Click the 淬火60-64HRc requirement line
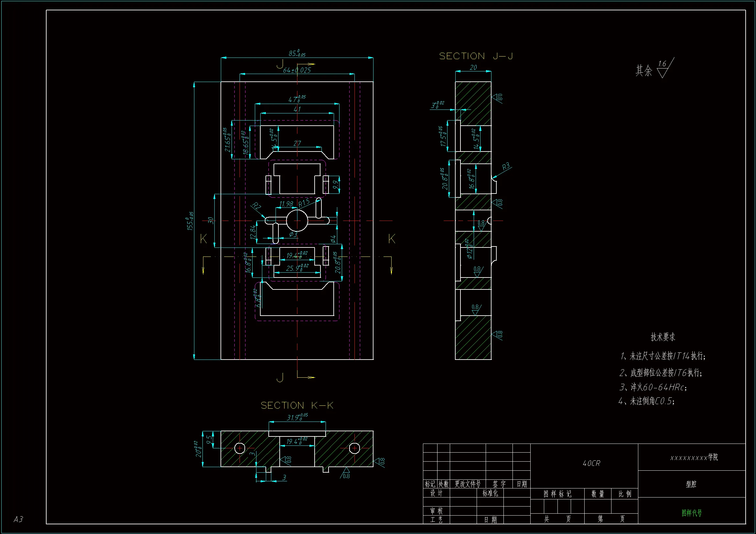756x534 pixels. click(x=653, y=387)
